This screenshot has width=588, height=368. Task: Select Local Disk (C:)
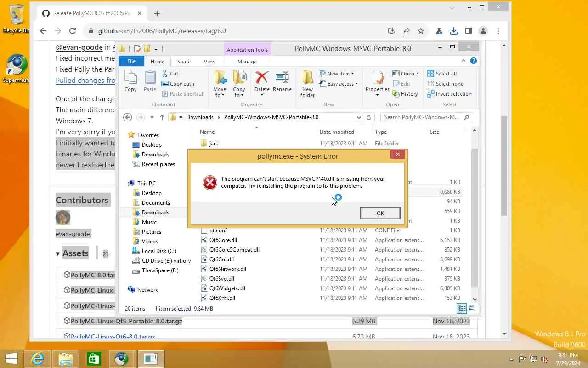click(x=158, y=251)
